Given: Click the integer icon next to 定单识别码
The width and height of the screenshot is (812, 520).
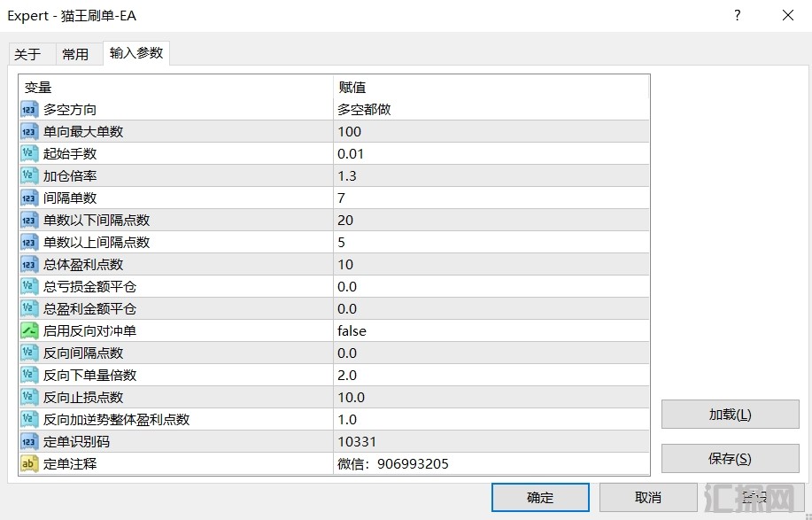Looking at the screenshot, I should tap(29, 441).
